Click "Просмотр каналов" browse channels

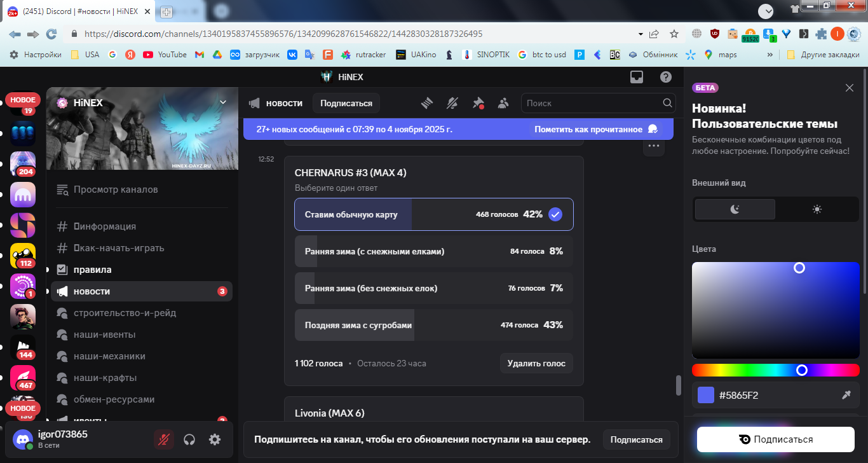[142, 190]
